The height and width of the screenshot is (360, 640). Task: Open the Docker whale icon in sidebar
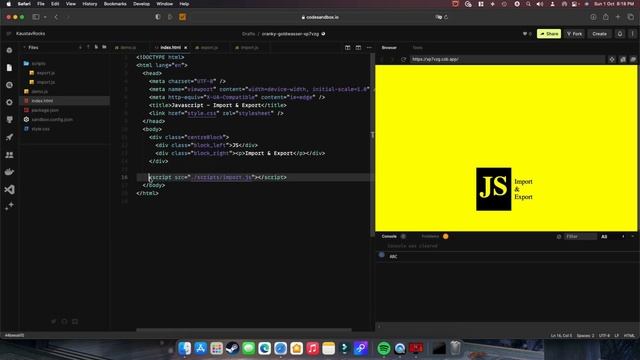tap(9, 172)
